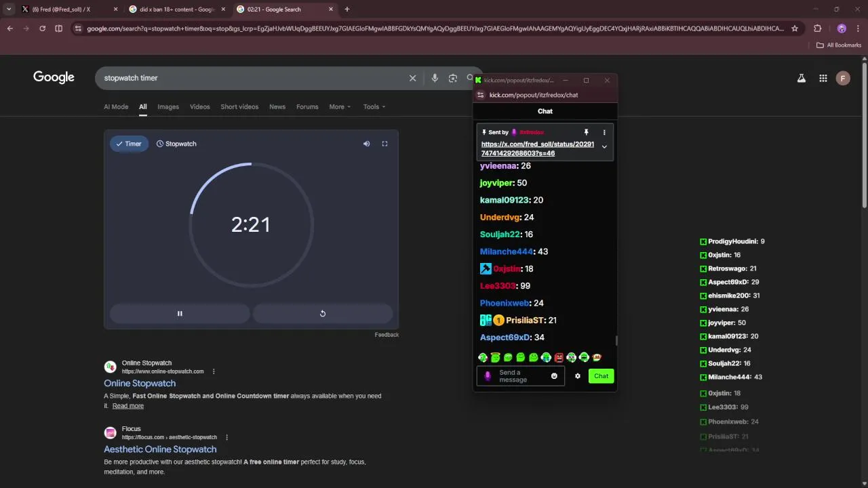
Task: Open Forums results
Action: click(307, 106)
